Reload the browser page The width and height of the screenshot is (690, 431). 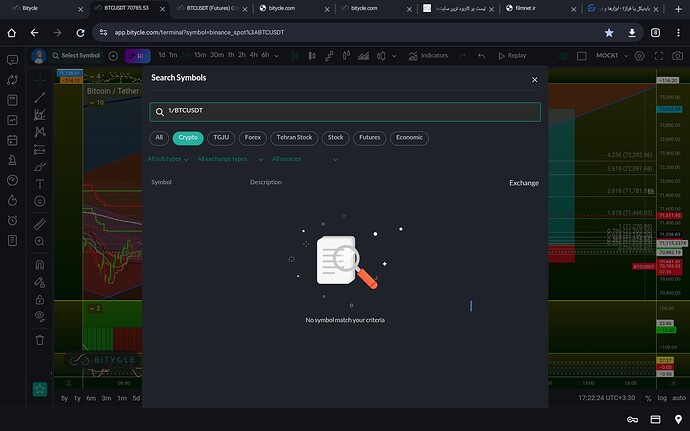click(80, 33)
